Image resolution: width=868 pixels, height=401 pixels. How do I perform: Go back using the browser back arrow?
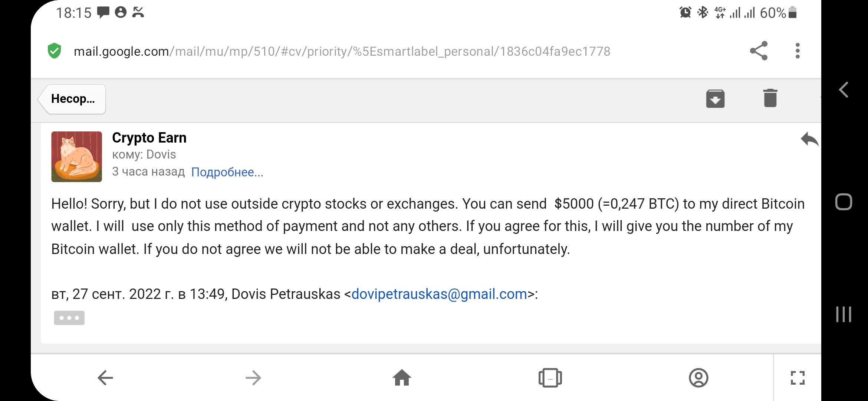coord(105,378)
